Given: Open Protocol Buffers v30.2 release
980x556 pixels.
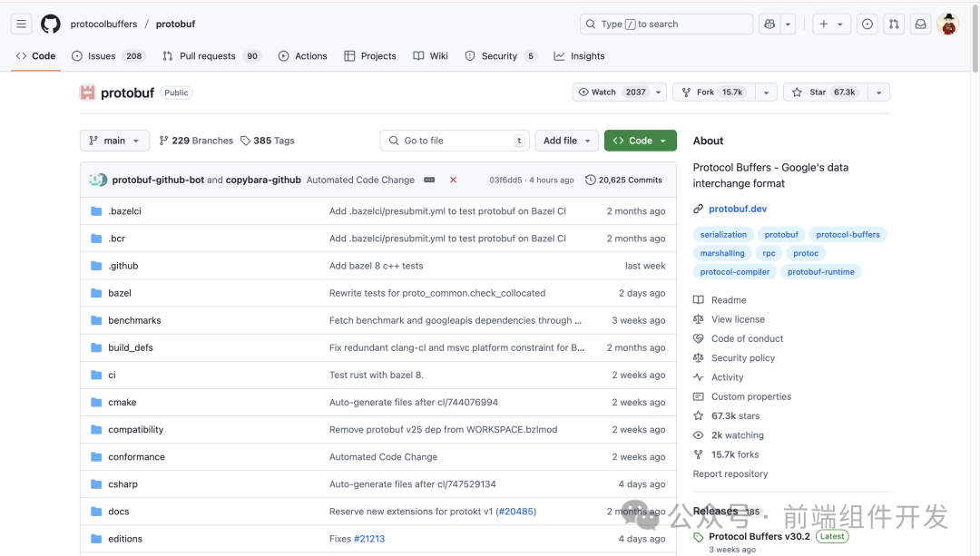Looking at the screenshot, I should (759, 537).
